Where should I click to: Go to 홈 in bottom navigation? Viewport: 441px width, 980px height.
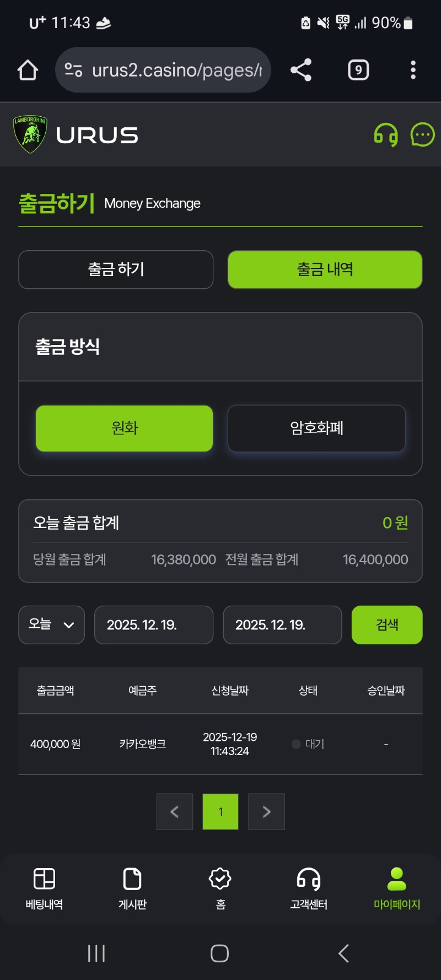coord(220,889)
